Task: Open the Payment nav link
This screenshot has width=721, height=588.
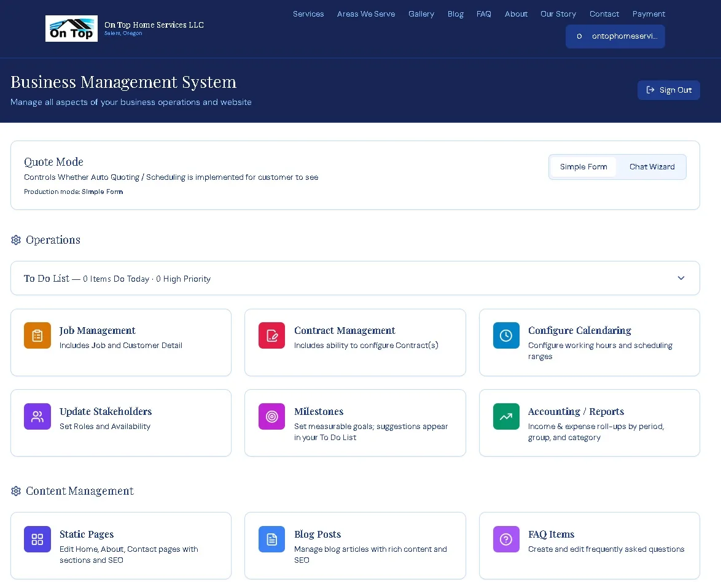Action: pos(649,14)
